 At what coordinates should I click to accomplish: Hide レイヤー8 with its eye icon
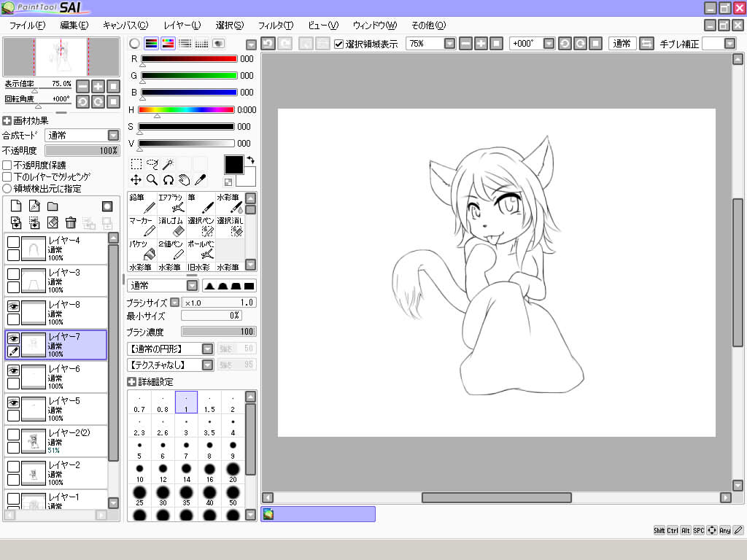(x=13, y=307)
